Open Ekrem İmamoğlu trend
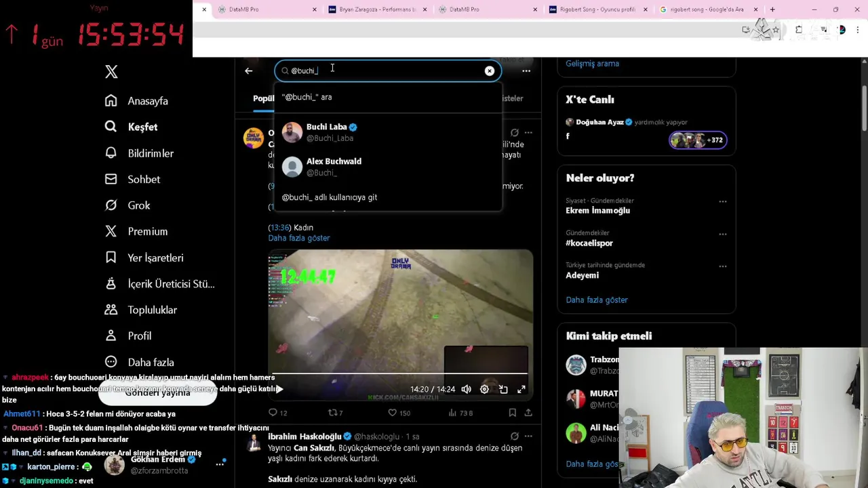Viewport: 868px width, 488px height. (x=598, y=211)
